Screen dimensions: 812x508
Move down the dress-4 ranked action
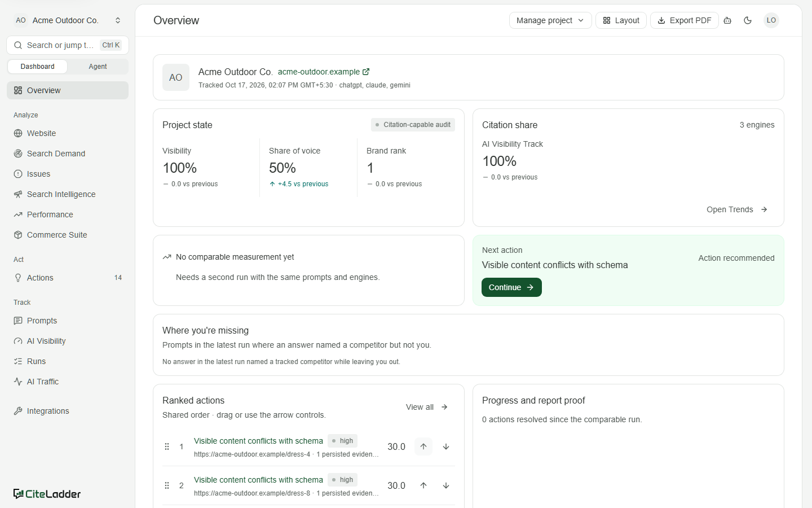[446, 446]
